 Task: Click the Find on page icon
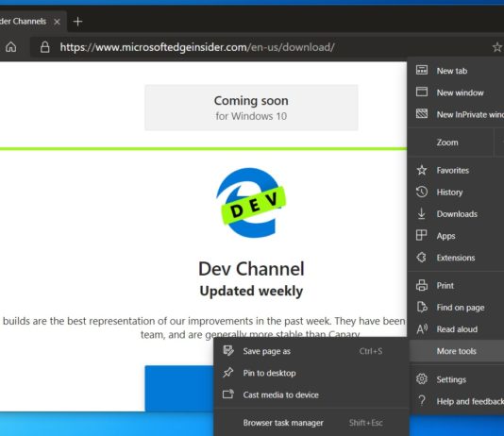pyautogui.click(x=422, y=307)
